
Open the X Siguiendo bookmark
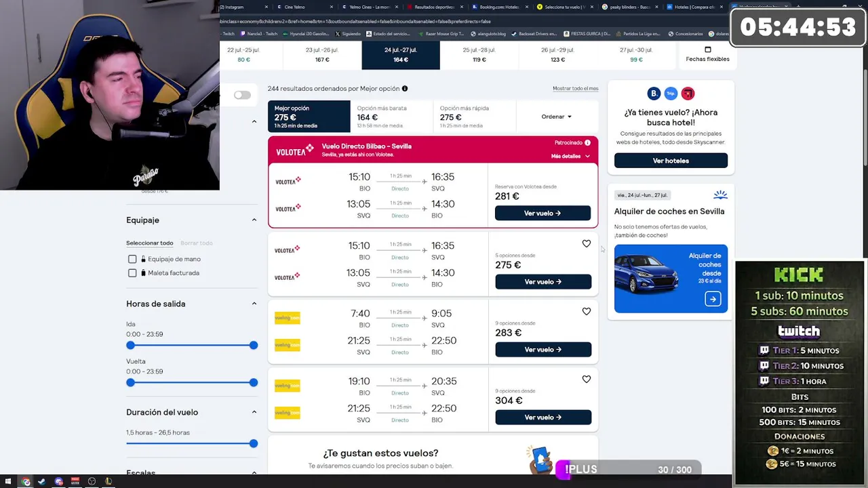pos(348,34)
